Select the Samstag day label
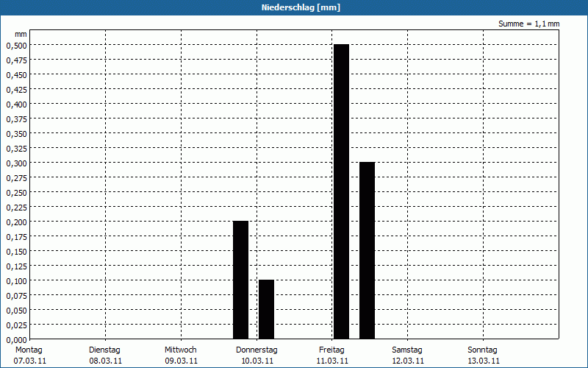The image size is (588, 368). coord(407,350)
